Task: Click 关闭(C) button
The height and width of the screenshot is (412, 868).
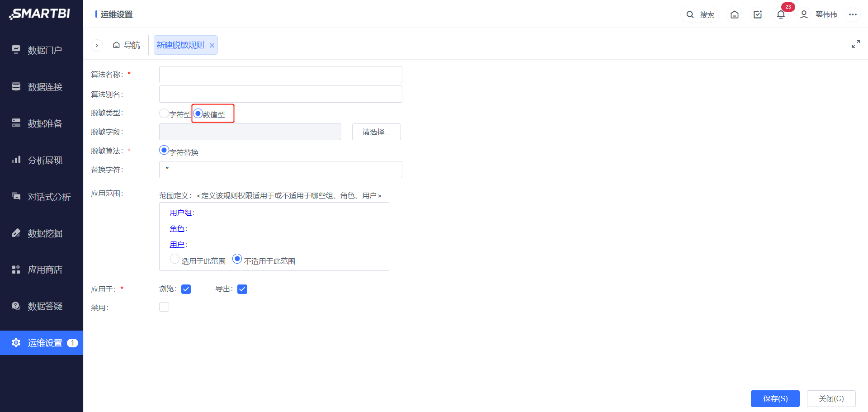Action: click(831, 398)
